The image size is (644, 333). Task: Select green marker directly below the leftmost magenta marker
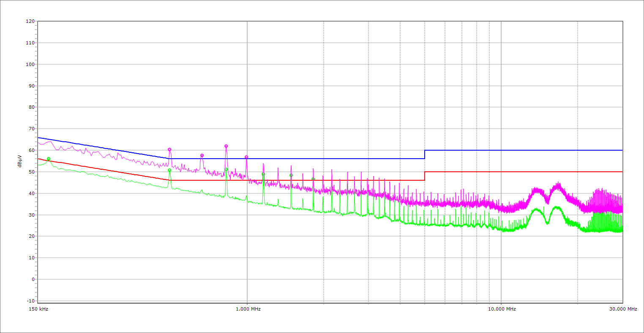coord(169,171)
